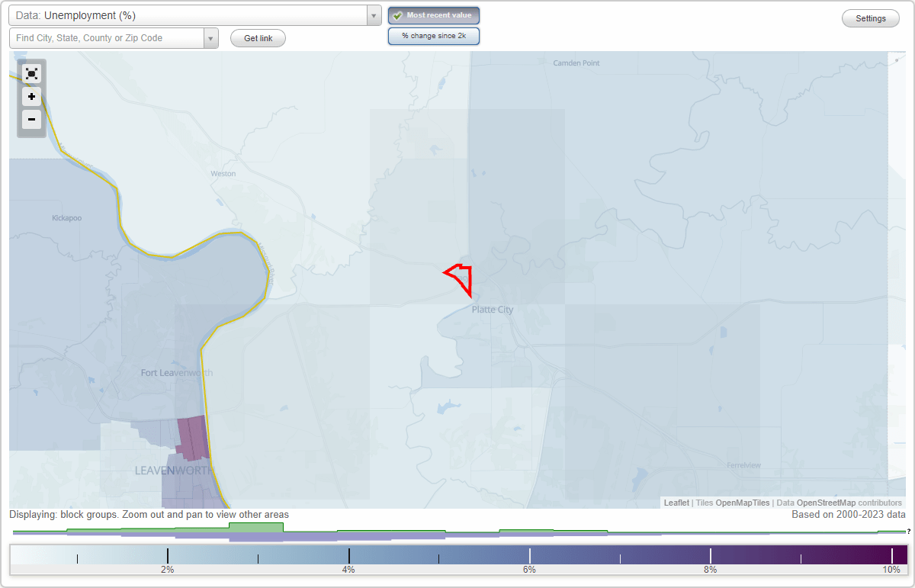The height and width of the screenshot is (588, 915).
Task: Zoom in the map with plus button
Action: pyautogui.click(x=31, y=97)
